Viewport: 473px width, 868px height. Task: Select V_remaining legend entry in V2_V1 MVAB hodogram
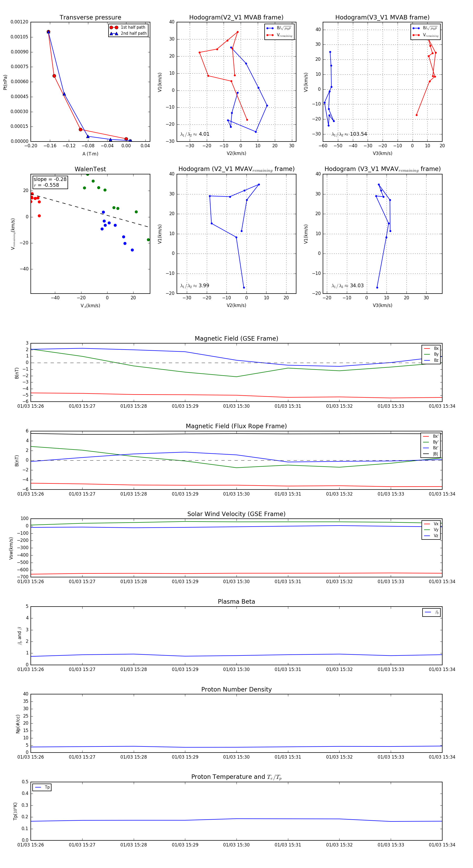pos(279,35)
